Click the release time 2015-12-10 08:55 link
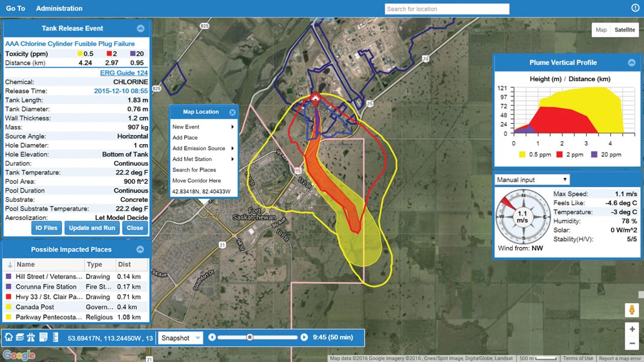 coord(121,91)
